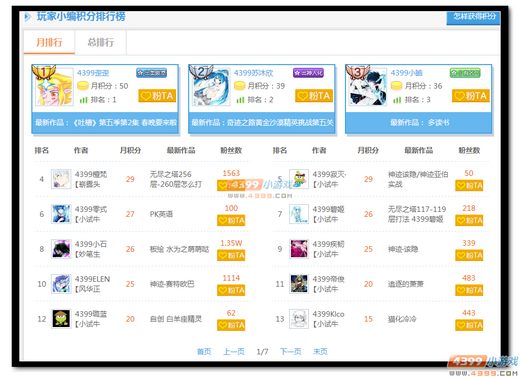Click the avatar of 4399小石
Screen dimensions: 520x378
point(61,249)
